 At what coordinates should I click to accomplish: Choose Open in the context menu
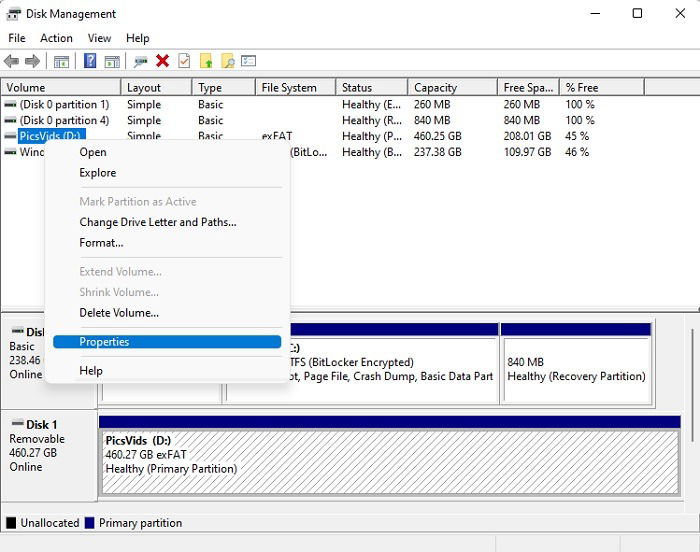tap(167, 152)
